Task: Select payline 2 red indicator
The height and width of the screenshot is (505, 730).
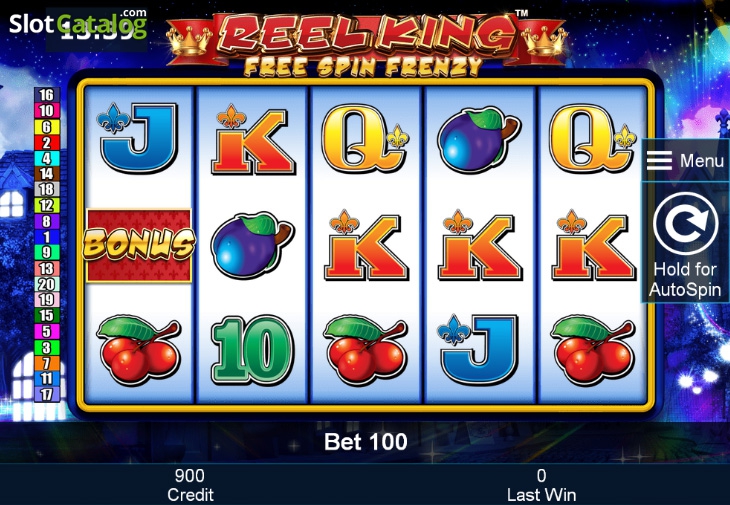Action: [47, 142]
